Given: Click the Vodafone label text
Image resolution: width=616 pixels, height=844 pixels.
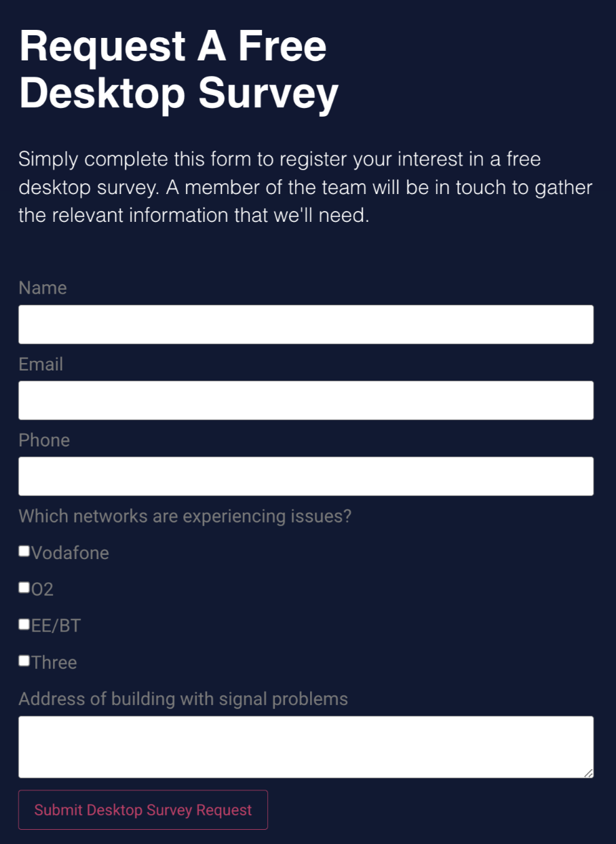Looking at the screenshot, I should coord(70,553).
